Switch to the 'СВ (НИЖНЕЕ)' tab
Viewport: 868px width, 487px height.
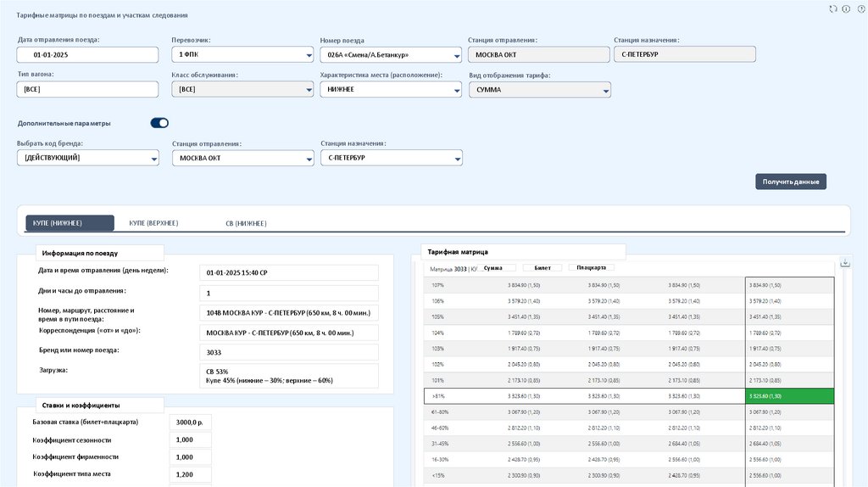(x=246, y=223)
